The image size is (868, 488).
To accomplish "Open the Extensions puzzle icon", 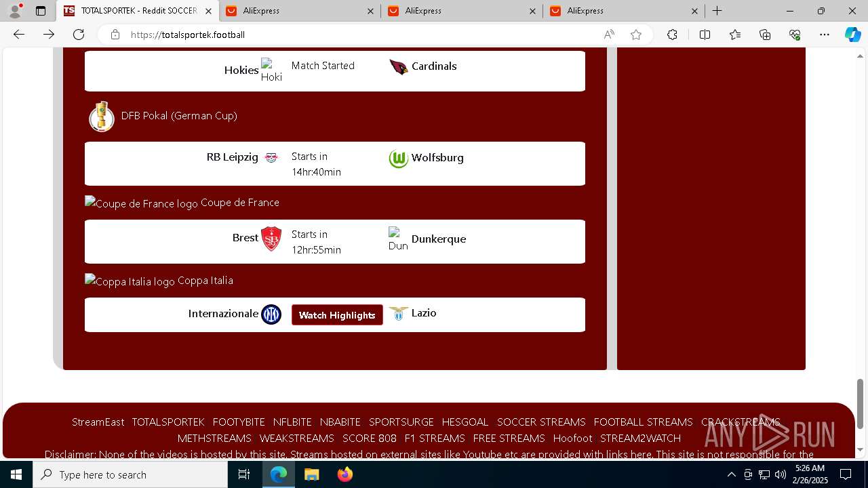I will point(672,35).
